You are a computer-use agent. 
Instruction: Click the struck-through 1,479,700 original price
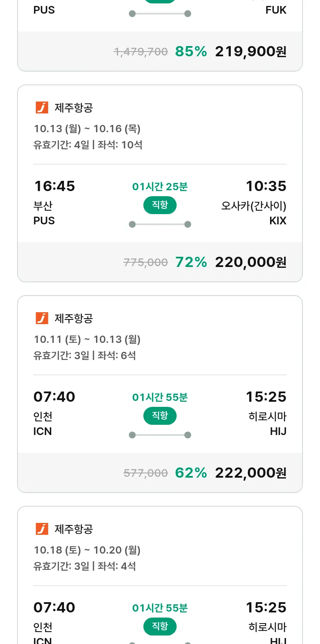pyautogui.click(x=141, y=52)
